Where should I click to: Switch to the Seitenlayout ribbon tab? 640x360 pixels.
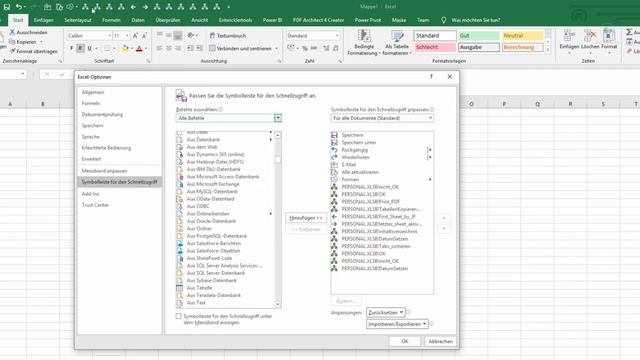pyautogui.click(x=78, y=20)
